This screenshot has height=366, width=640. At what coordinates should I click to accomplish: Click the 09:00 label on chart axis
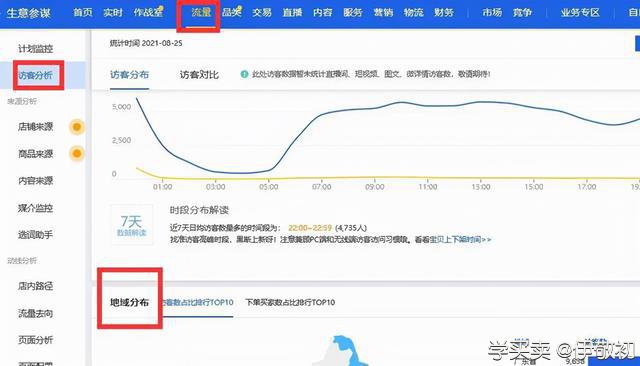375,187
